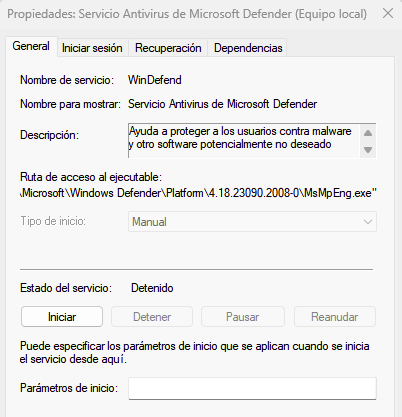Click the description scroll down arrow
Image resolution: width=402 pixels, height=417 pixels.
pos(368,150)
